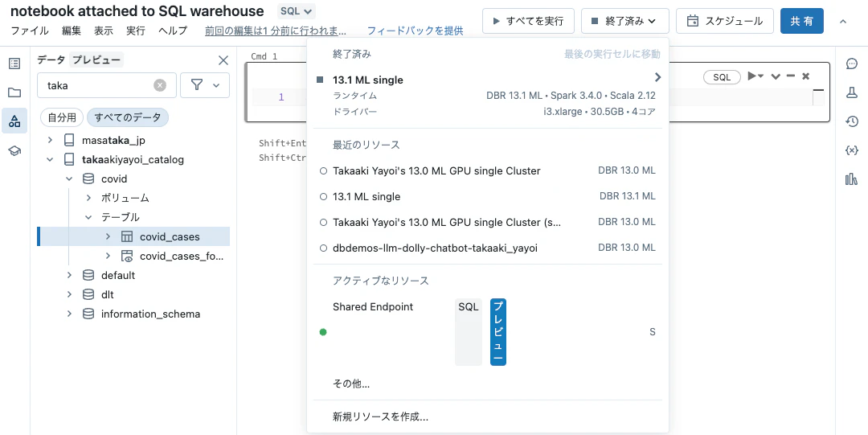Viewport: 868px width, 435px height.
Task: Collapse the テーブル node
Action: [x=88, y=217]
